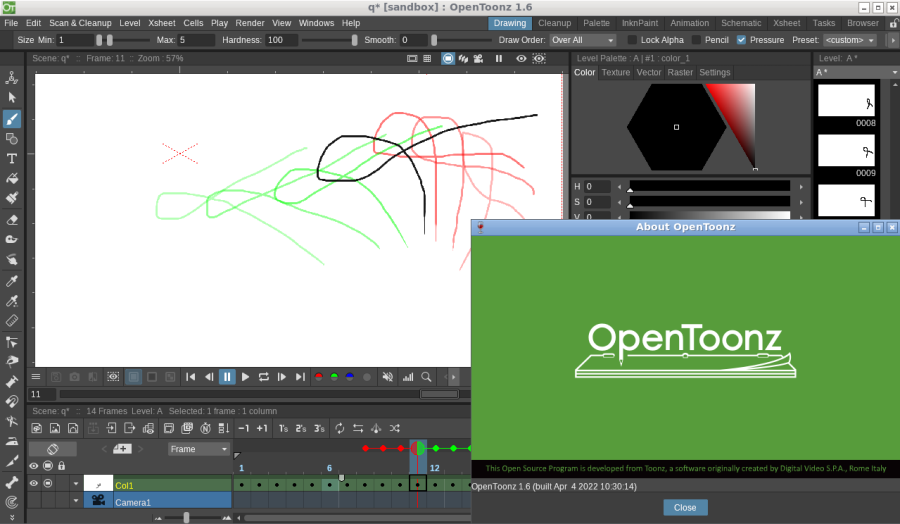Open the Xsheet menu
The width and height of the screenshot is (900, 524).
pos(162,23)
